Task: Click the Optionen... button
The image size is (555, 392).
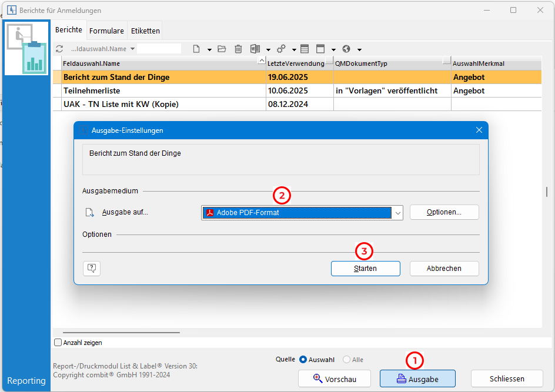Action: pyautogui.click(x=444, y=212)
